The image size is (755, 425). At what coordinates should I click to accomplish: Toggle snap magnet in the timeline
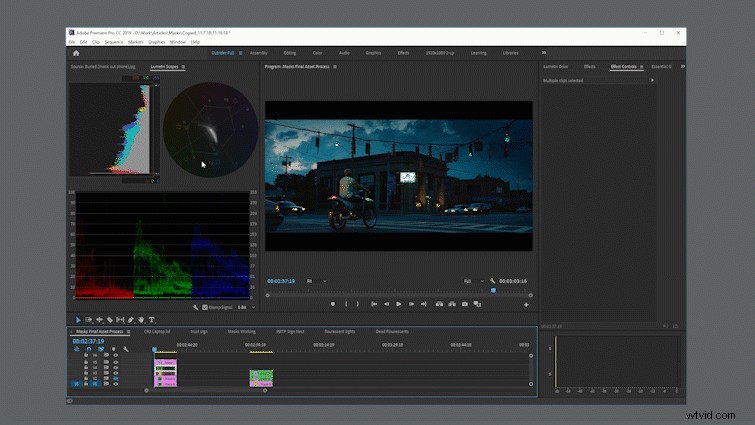(x=89, y=349)
